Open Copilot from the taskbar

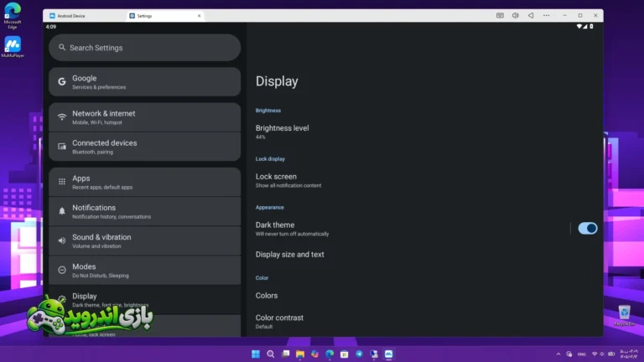coord(315,354)
